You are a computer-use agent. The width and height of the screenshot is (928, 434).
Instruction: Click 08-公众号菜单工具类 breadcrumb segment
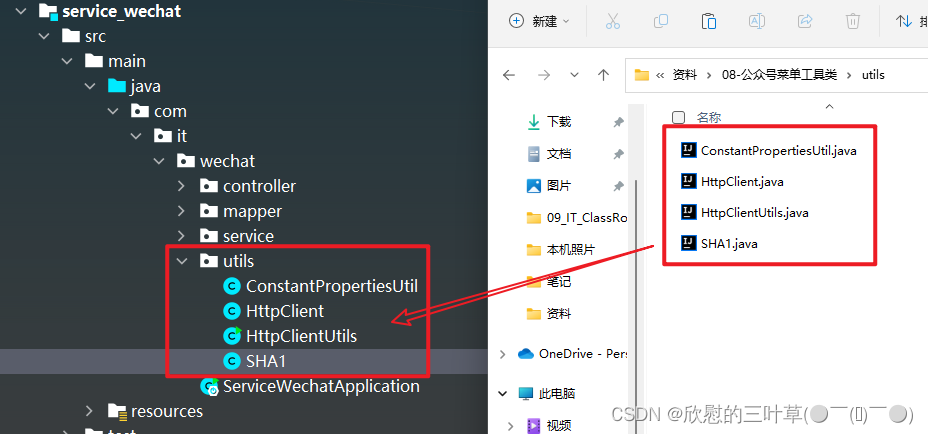pos(779,75)
